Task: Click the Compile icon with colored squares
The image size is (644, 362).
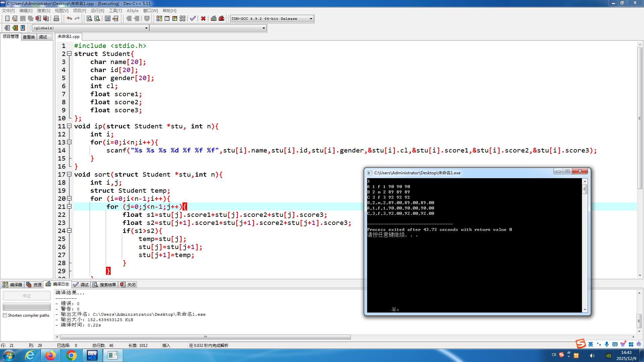Action: pos(159,18)
